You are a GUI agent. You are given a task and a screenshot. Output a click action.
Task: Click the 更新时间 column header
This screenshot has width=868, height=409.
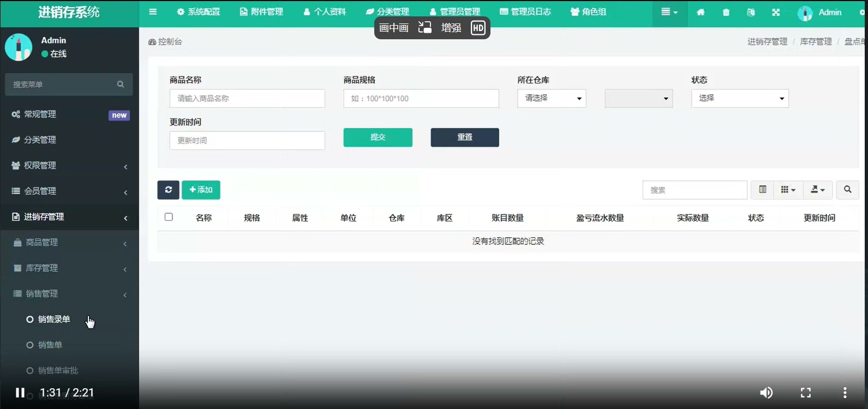819,218
